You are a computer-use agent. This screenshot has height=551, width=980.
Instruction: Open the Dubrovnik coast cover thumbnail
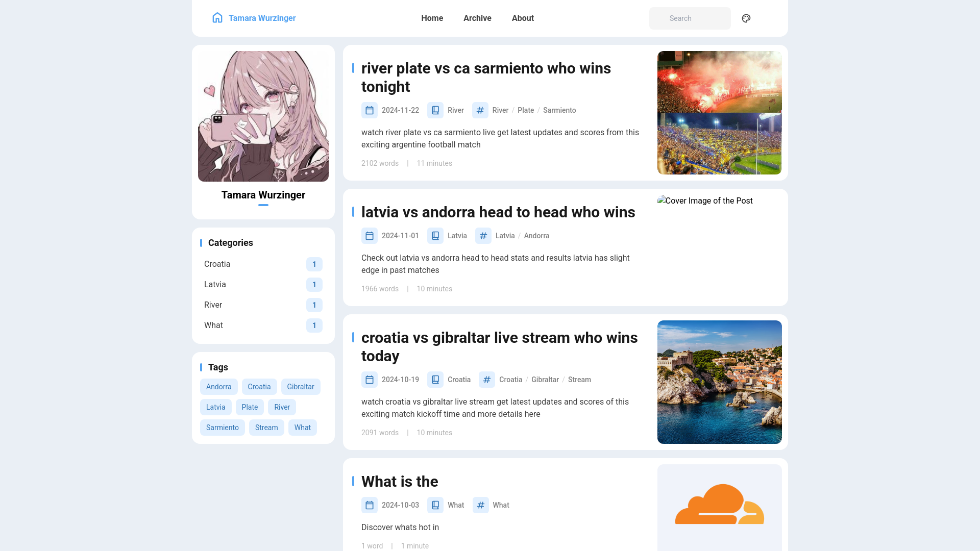point(720,382)
